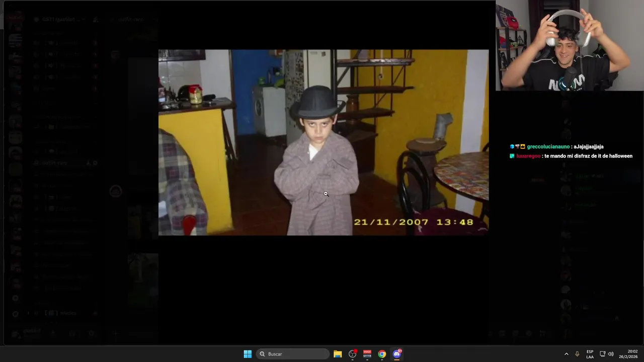Click chat username luuaregoo
The width and height of the screenshot is (644, 362).
528,156
